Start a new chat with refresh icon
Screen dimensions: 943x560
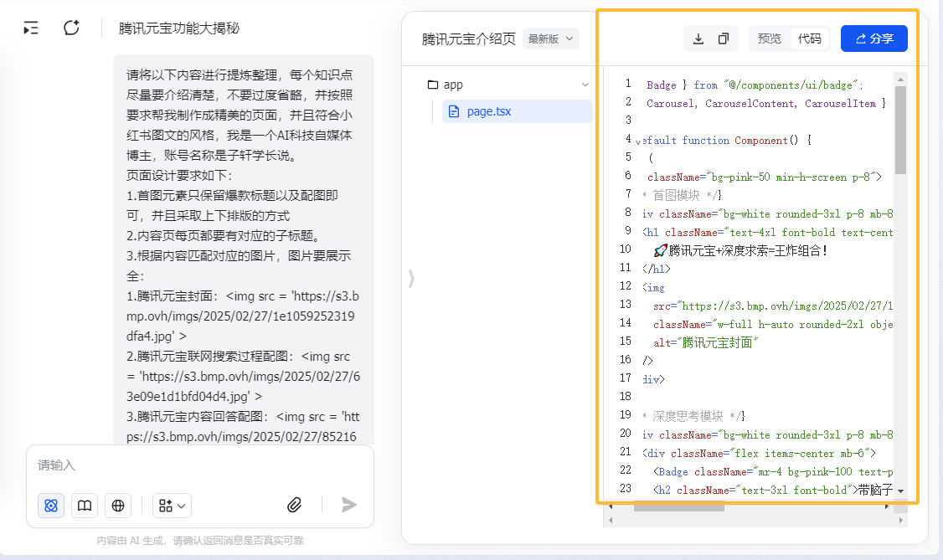71,28
